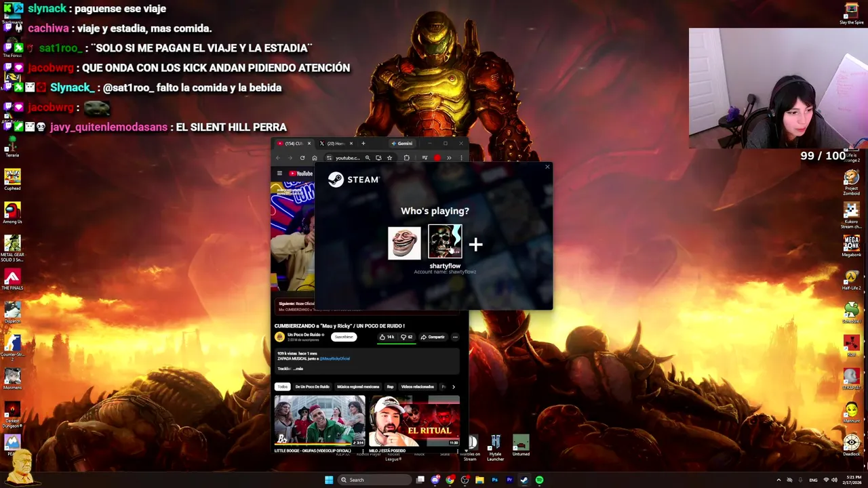Open Slay the Spire desktop shortcut
The height and width of the screenshot is (488, 868).
(x=851, y=14)
